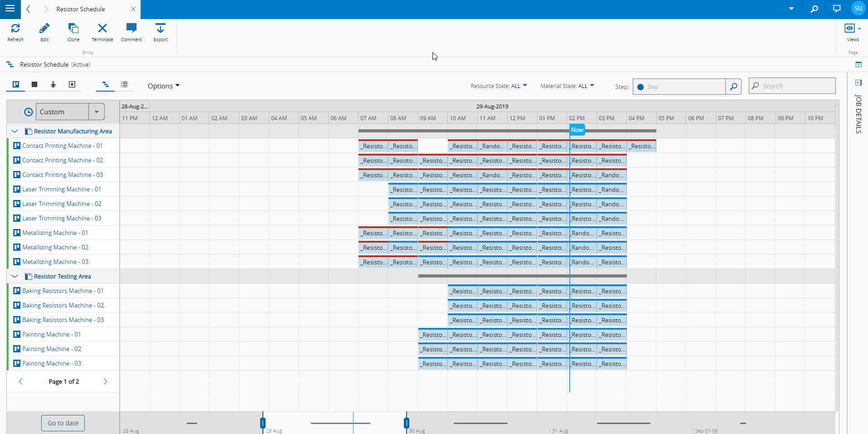Click the Terminate X icon
The height and width of the screenshot is (434, 868).
pos(102,29)
